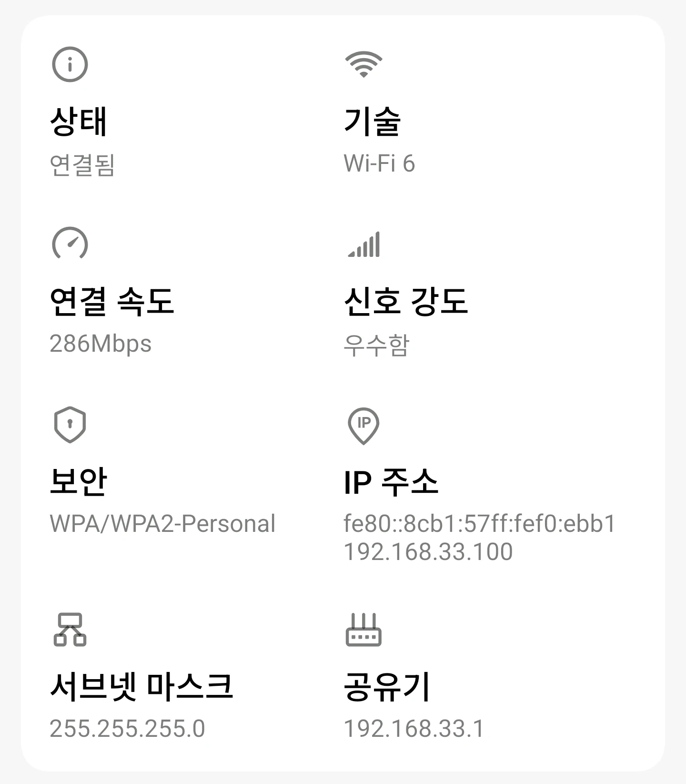Tap the 기술 heading
This screenshot has width=686, height=784.
373,122
